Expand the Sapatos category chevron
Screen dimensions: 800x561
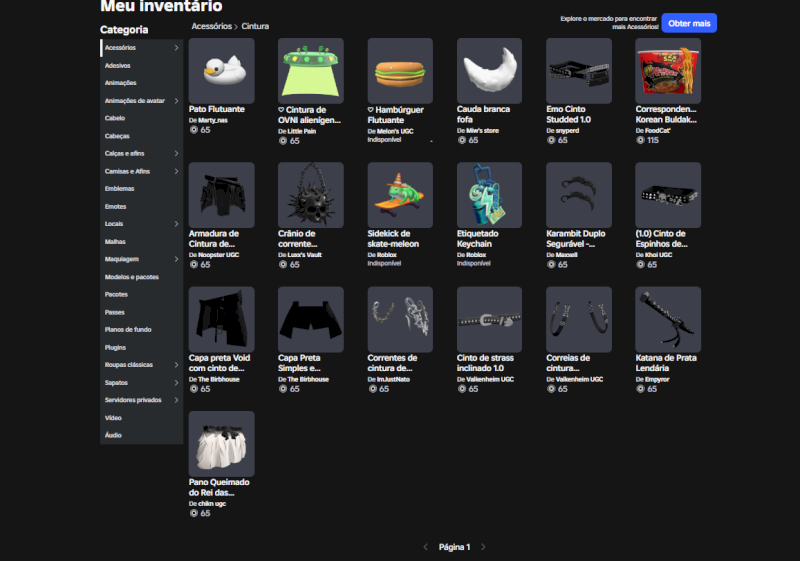click(177, 382)
